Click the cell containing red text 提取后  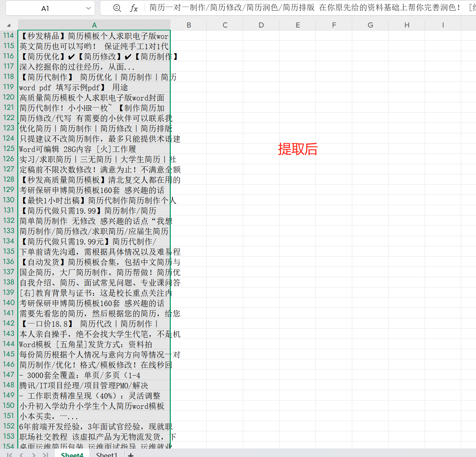tap(298, 149)
